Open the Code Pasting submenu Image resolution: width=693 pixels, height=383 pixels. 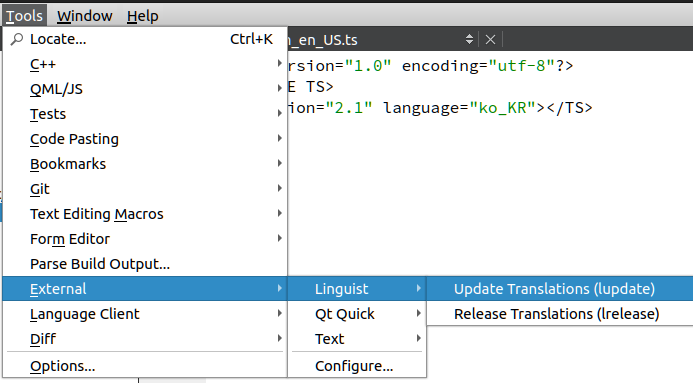(x=145, y=139)
